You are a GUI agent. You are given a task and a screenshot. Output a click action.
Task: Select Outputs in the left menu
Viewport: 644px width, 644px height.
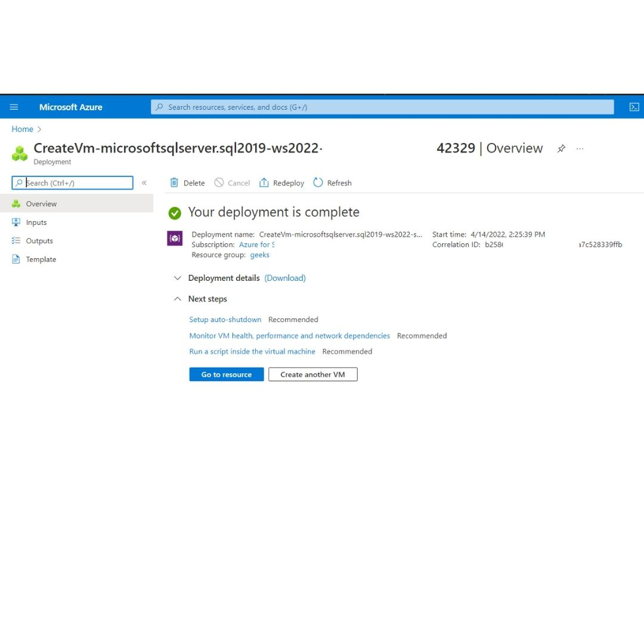point(77,241)
